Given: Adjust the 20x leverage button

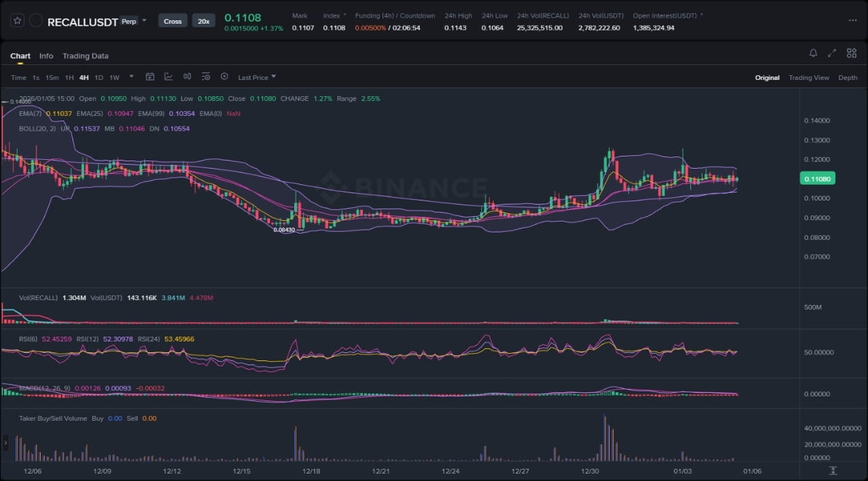Looking at the screenshot, I should point(203,21).
